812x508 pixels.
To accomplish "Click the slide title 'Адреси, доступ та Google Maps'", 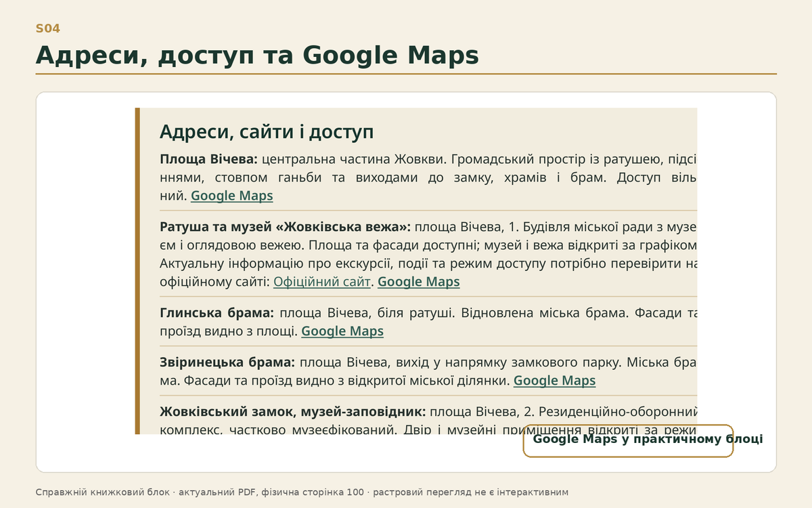I will click(x=257, y=56).
